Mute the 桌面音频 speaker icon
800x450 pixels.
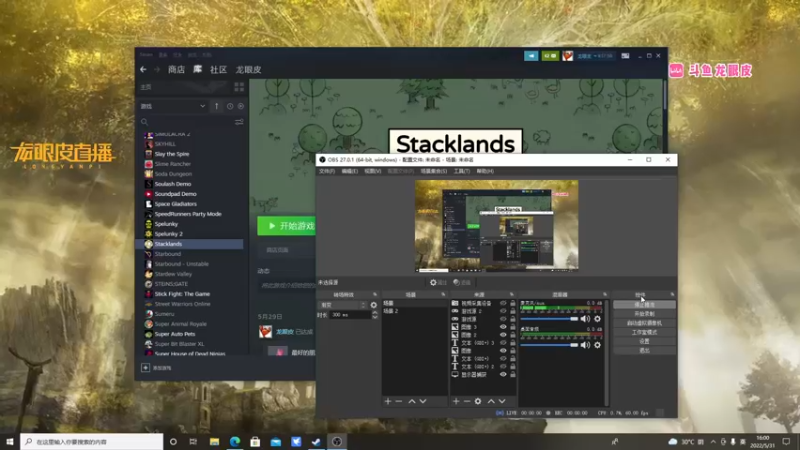pyautogui.click(x=585, y=345)
